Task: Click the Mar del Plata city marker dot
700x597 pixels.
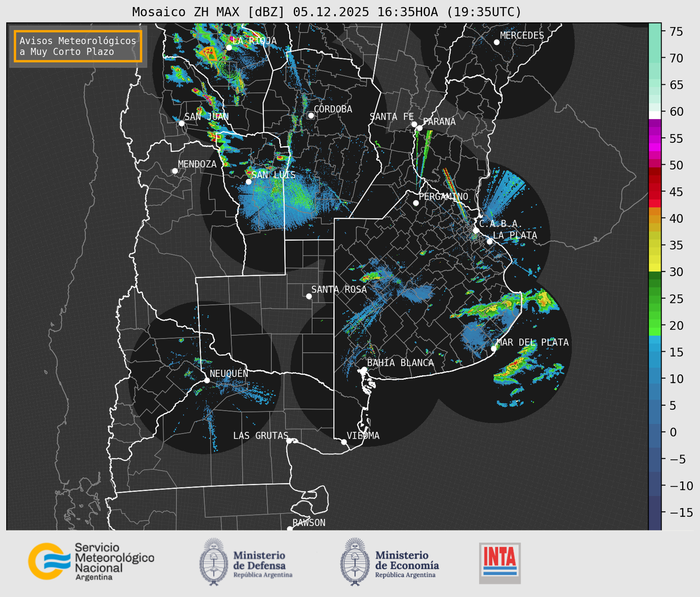Action: pyautogui.click(x=494, y=349)
